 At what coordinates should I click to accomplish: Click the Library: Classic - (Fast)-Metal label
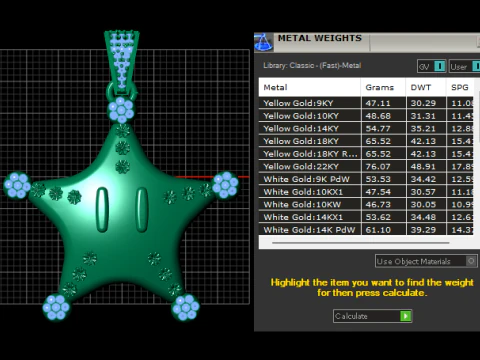pyautogui.click(x=312, y=65)
